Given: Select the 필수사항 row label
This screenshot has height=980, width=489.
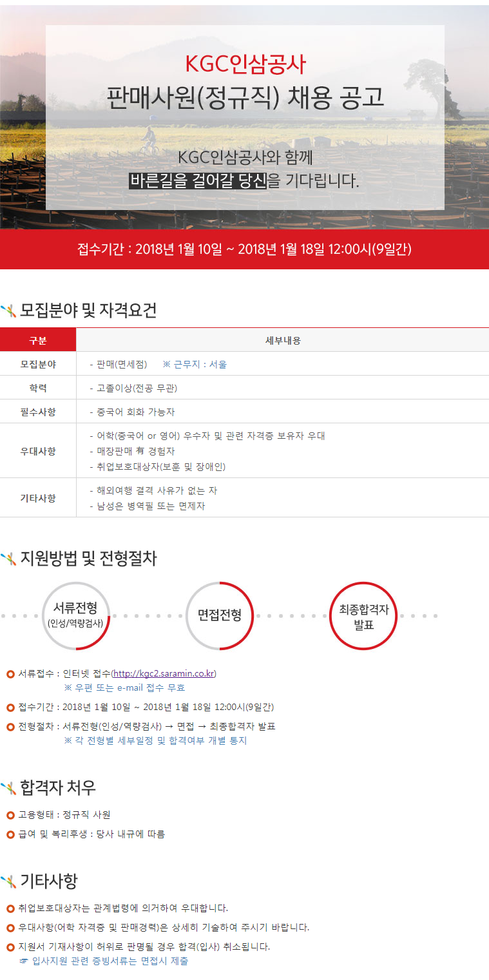Looking at the screenshot, I should (38, 412).
